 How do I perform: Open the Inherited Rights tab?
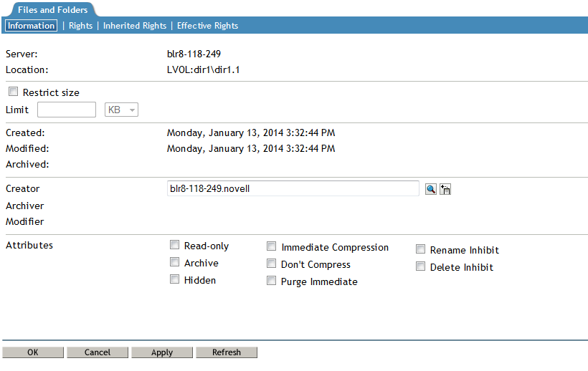(x=135, y=26)
